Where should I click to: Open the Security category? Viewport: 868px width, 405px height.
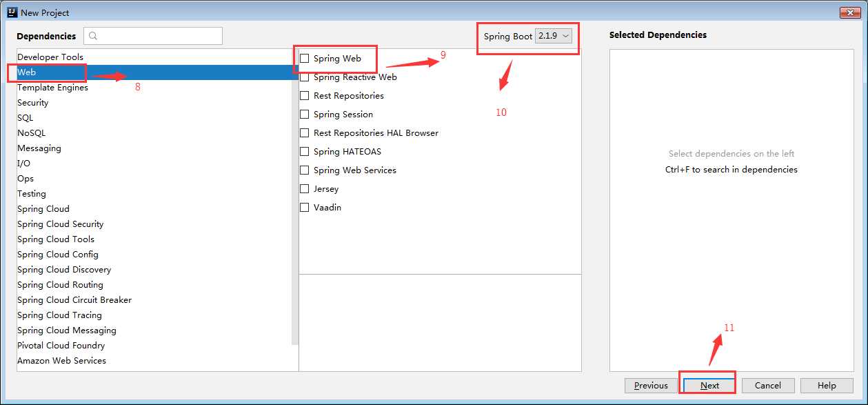pyautogui.click(x=154, y=103)
